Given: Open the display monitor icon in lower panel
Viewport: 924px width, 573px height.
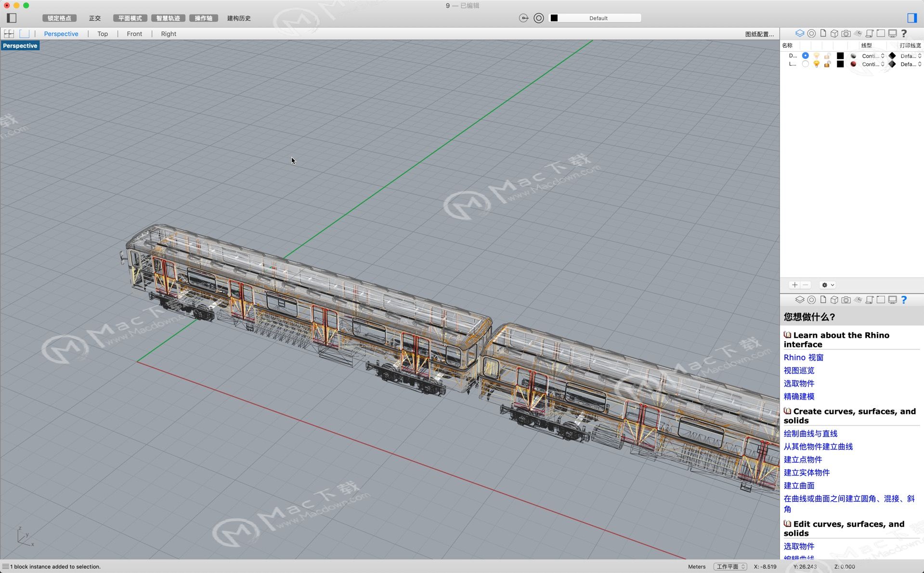Looking at the screenshot, I should [892, 300].
